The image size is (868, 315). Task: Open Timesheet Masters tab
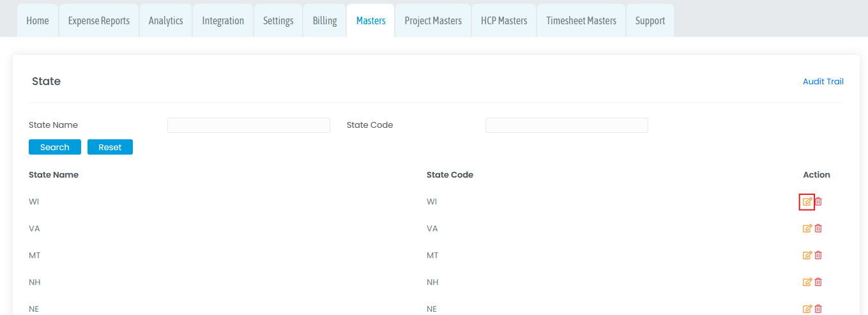point(581,20)
